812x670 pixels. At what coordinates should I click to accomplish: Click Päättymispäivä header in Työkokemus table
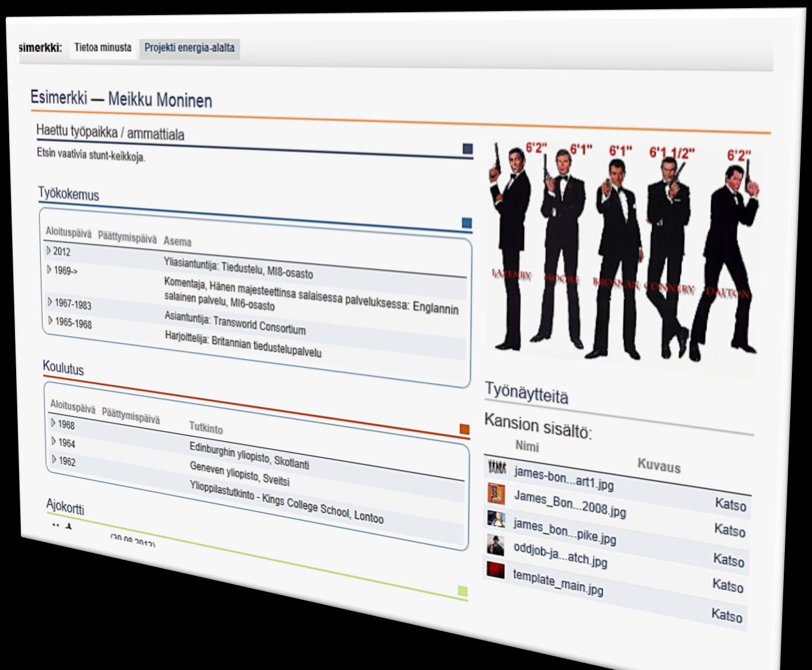pos(127,238)
